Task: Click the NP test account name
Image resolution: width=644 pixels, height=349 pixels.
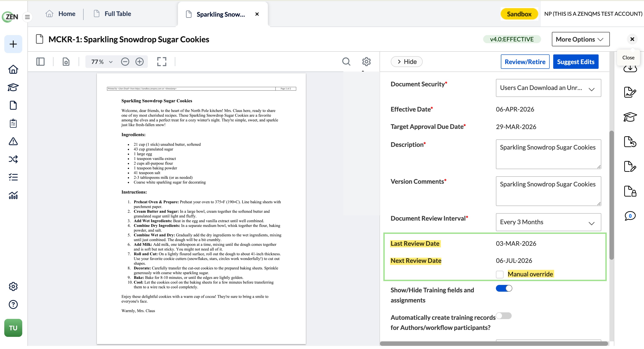Action: click(x=593, y=14)
